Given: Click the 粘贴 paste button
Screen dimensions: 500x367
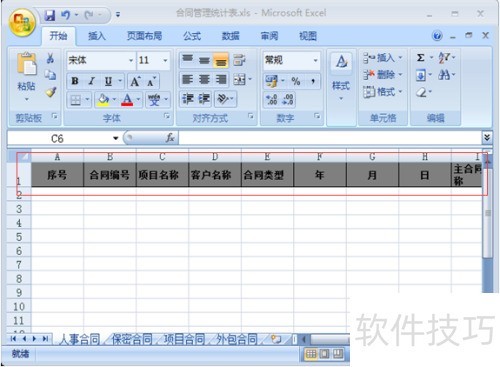Looking at the screenshot, I should tap(26, 76).
